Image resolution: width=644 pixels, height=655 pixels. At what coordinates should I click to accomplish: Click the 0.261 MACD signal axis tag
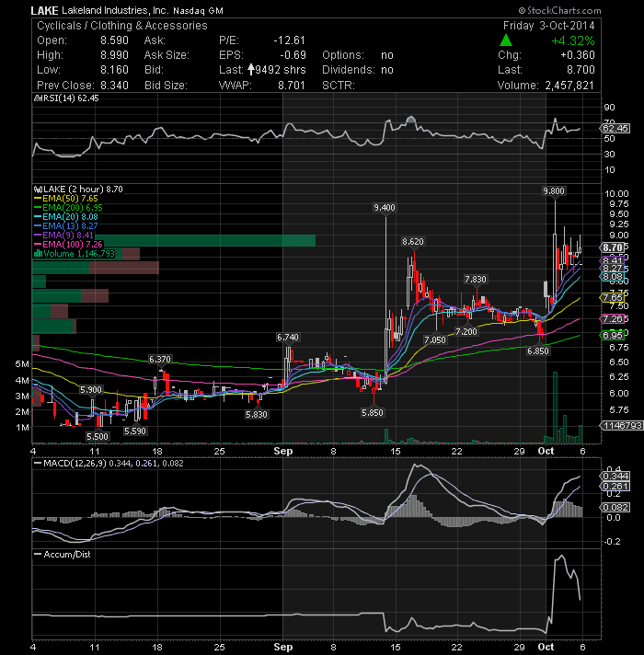pos(615,487)
